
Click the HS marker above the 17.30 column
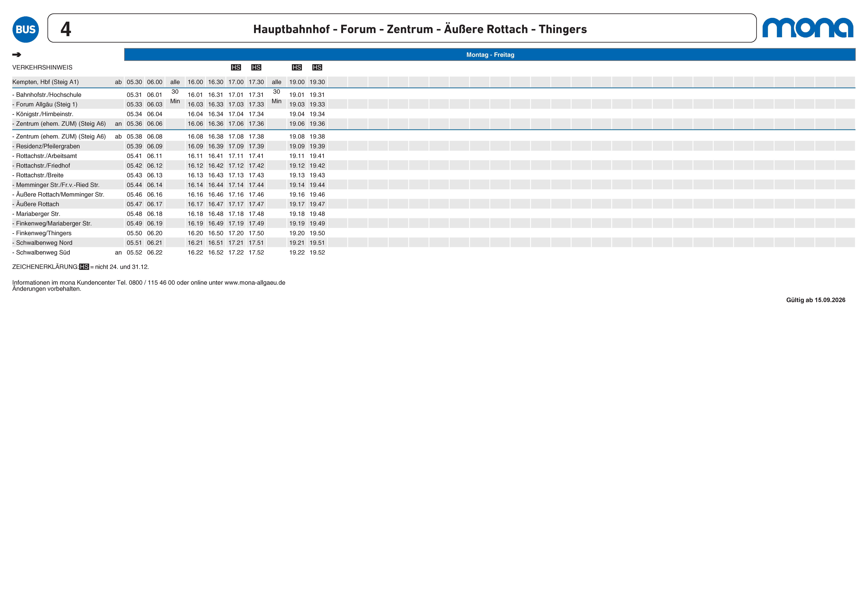point(256,67)
